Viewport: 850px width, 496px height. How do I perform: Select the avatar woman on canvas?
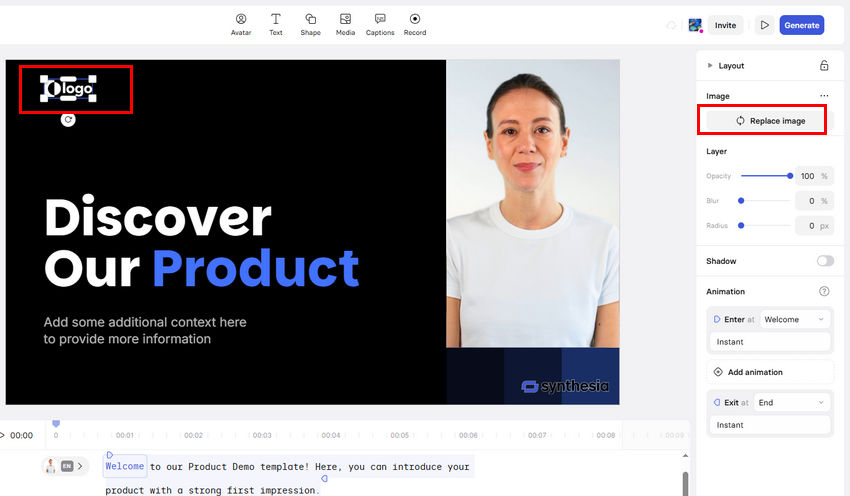[533, 204]
